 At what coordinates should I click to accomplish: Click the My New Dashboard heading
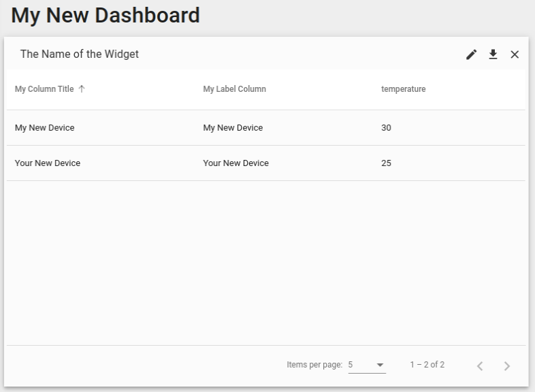106,15
